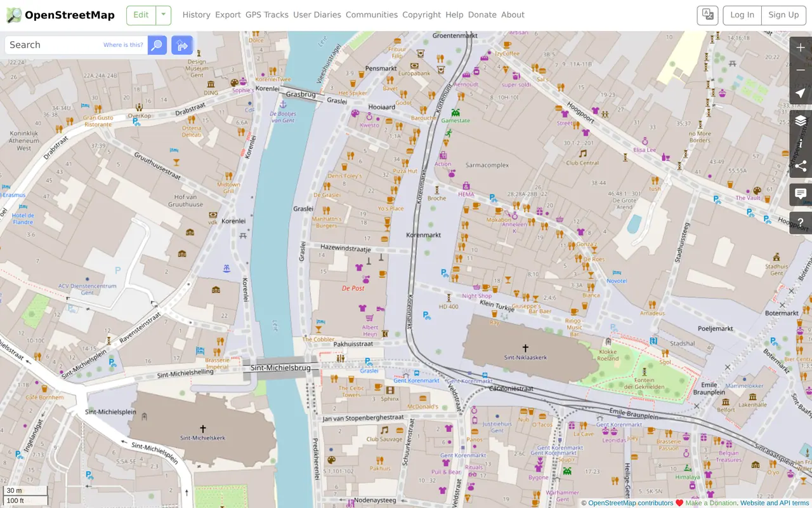Click the Sint-Michielsbrug bridge label
This screenshot has width=812, height=508.
point(280,368)
